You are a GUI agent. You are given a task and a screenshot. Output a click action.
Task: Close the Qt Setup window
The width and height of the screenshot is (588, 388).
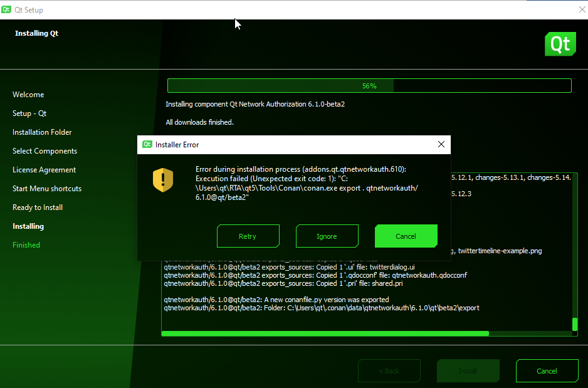pos(582,10)
